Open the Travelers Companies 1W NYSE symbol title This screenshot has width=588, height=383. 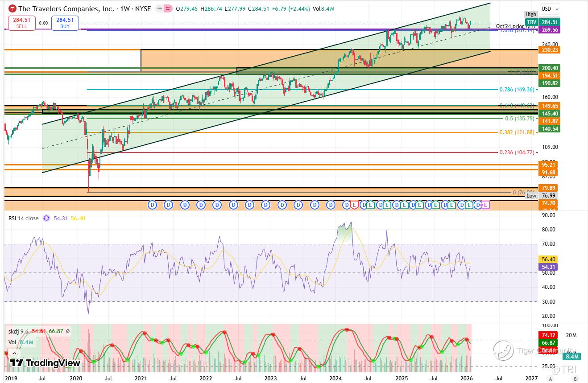coord(85,8)
